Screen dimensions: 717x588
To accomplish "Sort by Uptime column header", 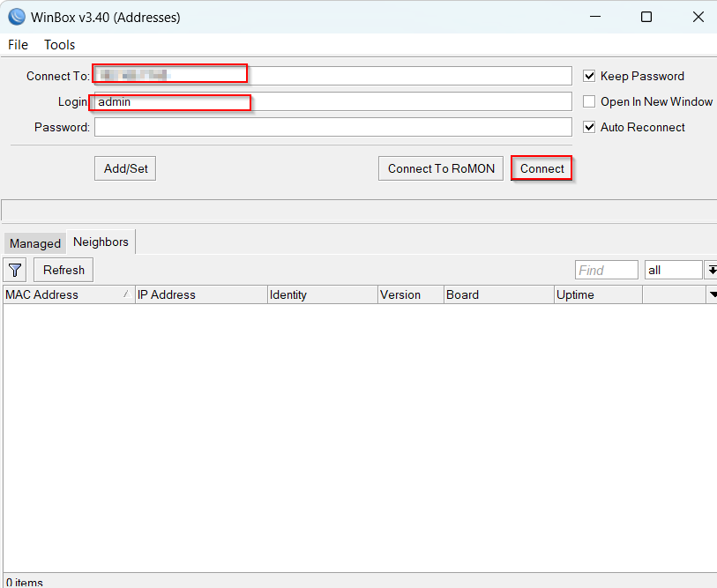I will 598,294.
